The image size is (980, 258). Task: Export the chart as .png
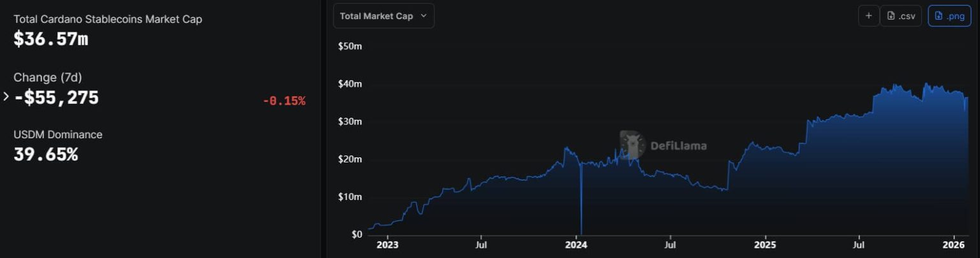949,16
